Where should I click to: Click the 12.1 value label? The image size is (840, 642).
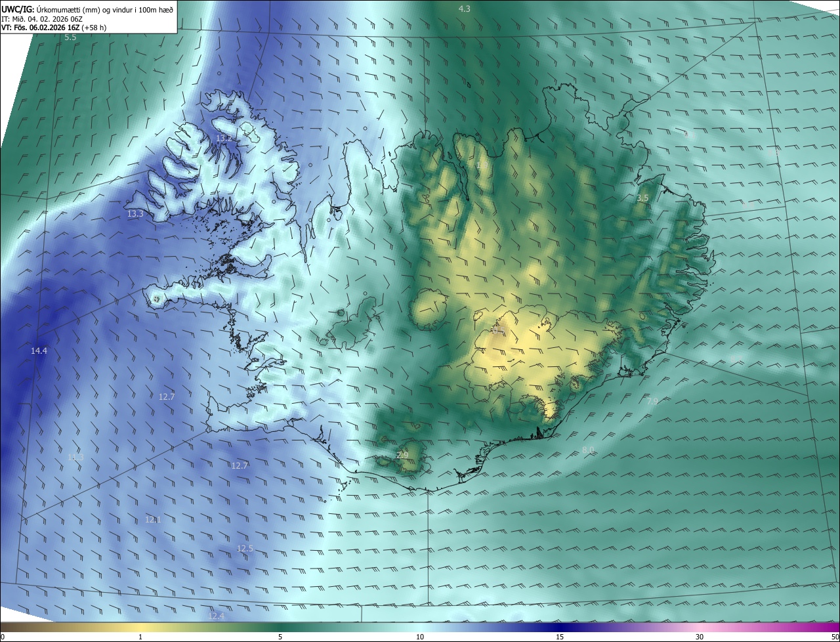[x=153, y=519]
